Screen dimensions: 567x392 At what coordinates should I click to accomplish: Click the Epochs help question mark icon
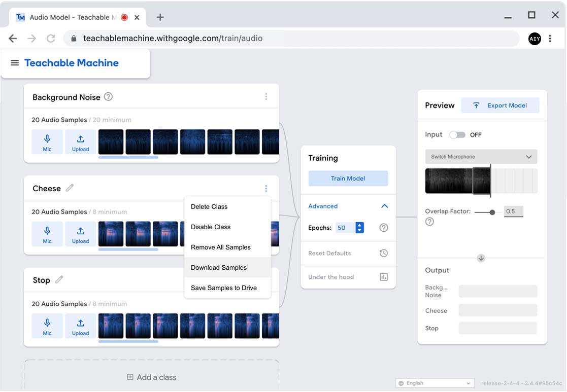[x=384, y=228]
